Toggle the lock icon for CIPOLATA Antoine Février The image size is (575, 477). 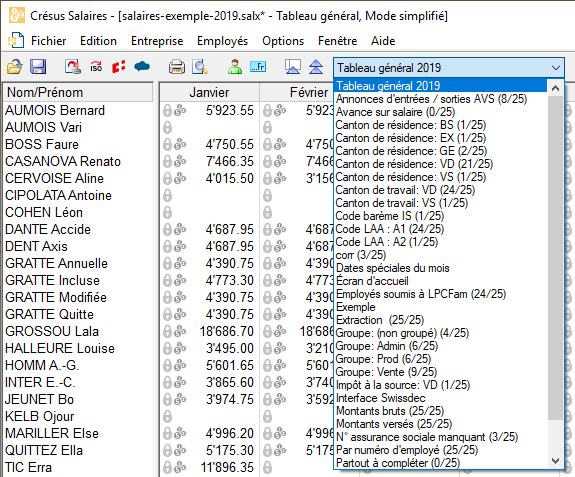click(268, 195)
